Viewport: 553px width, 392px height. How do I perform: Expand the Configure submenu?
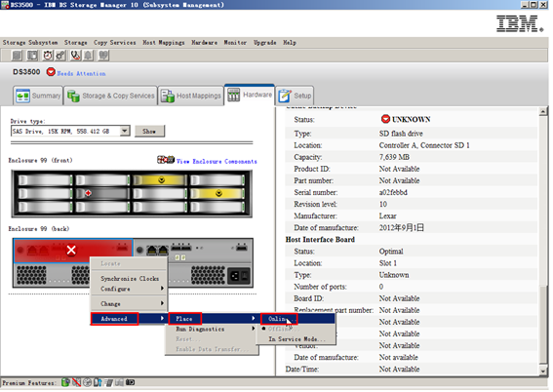pos(129,289)
